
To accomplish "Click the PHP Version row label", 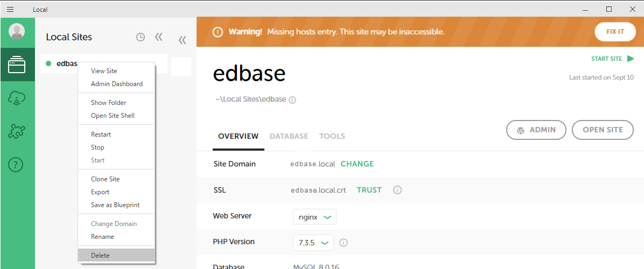I will (234, 242).
